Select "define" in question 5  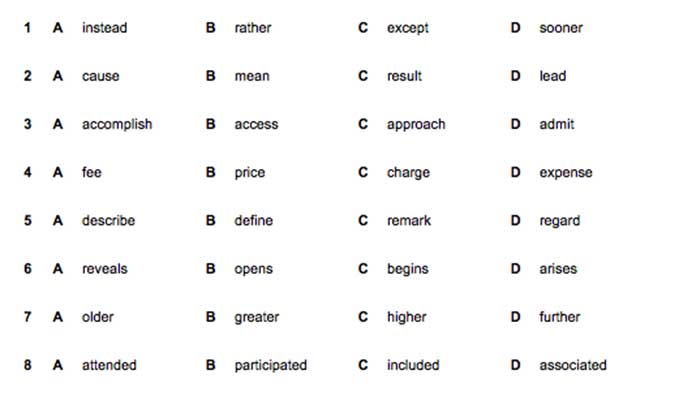(253, 221)
